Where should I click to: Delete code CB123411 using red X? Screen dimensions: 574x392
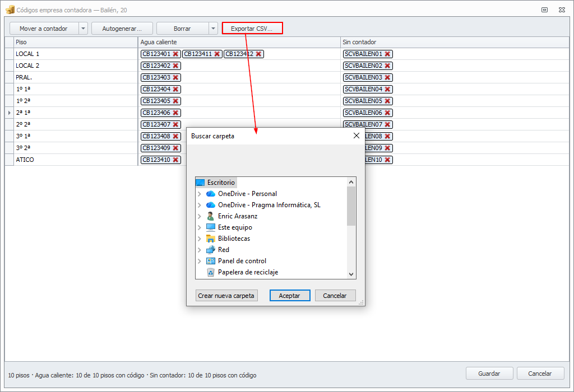click(217, 54)
